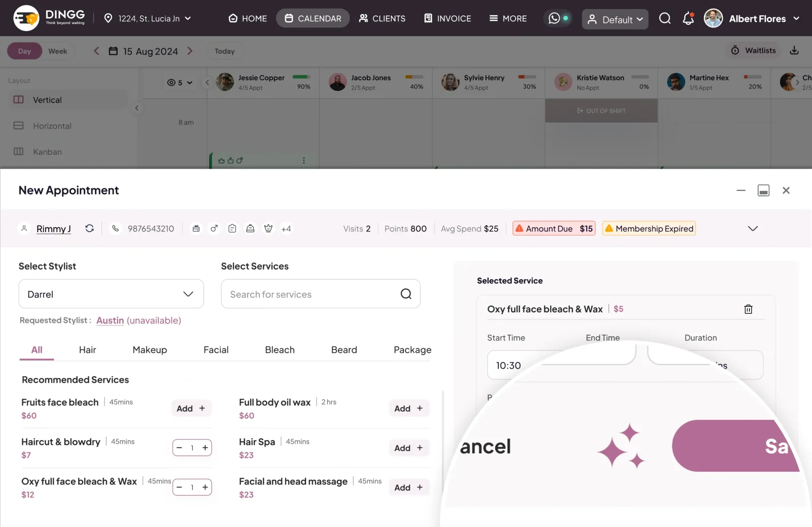
Task: Open the CALENDAR nav item
Action: (x=313, y=18)
